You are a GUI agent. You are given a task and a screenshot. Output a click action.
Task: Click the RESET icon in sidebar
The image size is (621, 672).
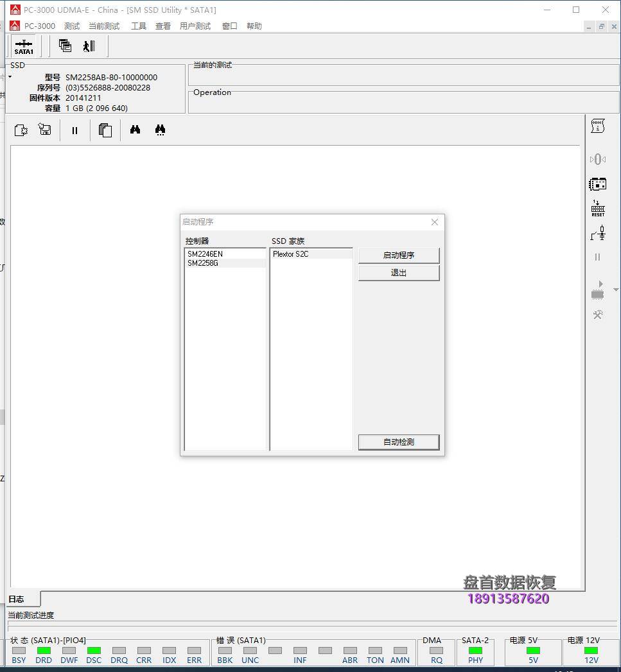[x=598, y=209]
